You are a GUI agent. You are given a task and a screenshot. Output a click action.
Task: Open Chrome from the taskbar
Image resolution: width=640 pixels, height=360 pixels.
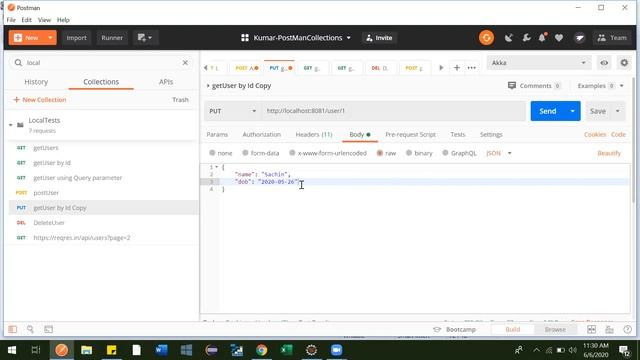[262, 350]
